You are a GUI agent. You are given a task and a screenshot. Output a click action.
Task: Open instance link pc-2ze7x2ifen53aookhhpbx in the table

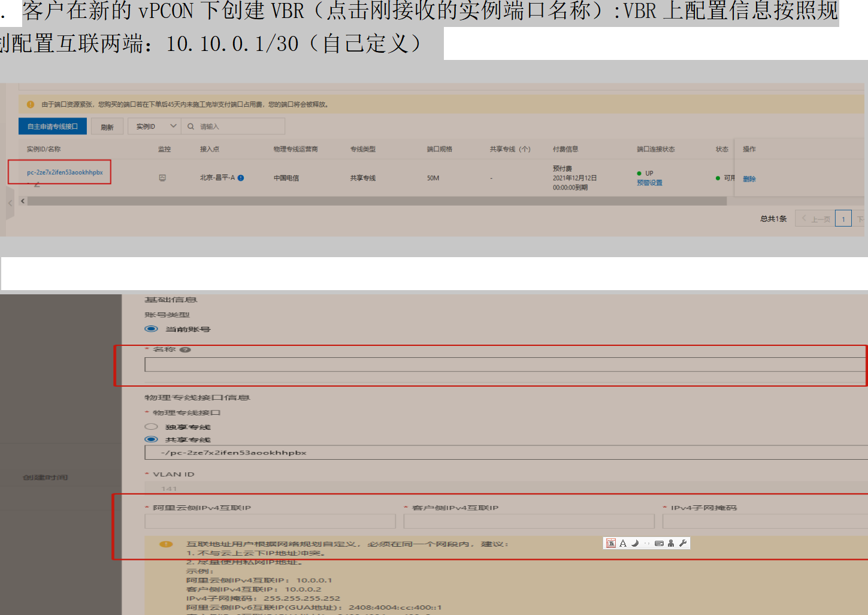click(x=65, y=173)
